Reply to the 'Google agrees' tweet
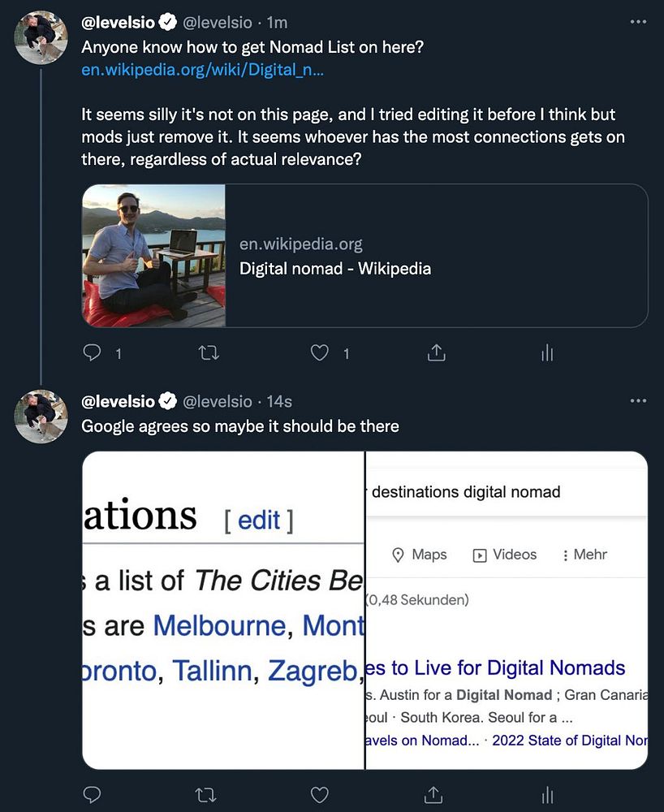664x812 pixels. click(x=93, y=793)
